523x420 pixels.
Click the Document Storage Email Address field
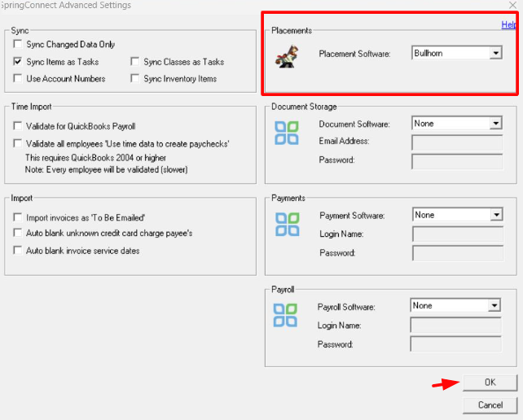coord(456,142)
